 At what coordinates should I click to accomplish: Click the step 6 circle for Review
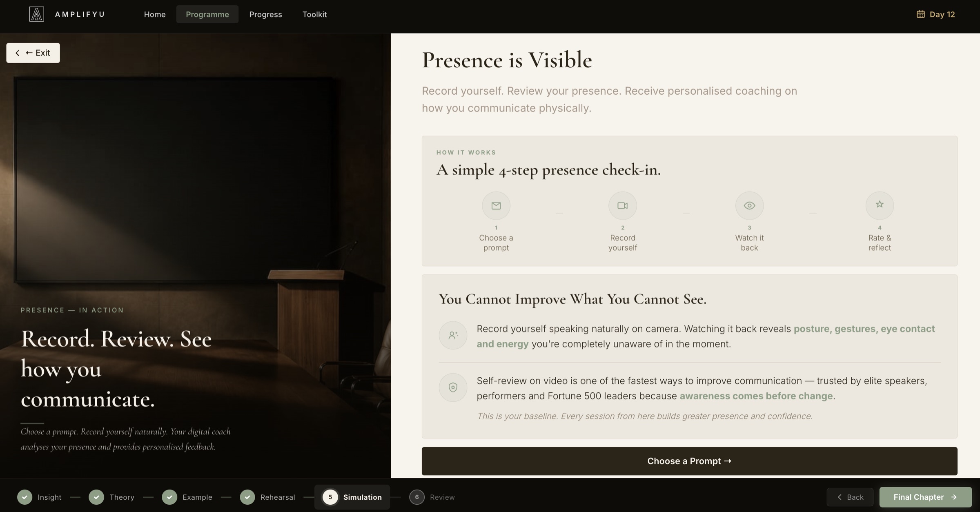(417, 497)
